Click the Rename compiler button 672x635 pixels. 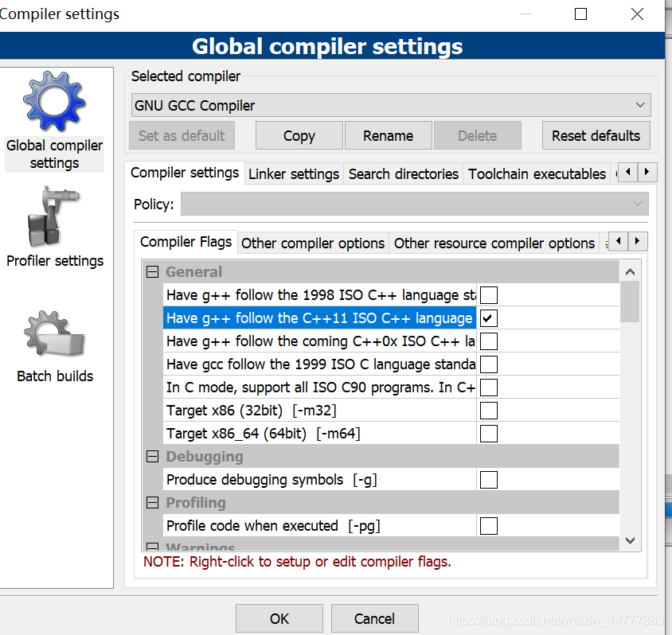pyautogui.click(x=389, y=136)
